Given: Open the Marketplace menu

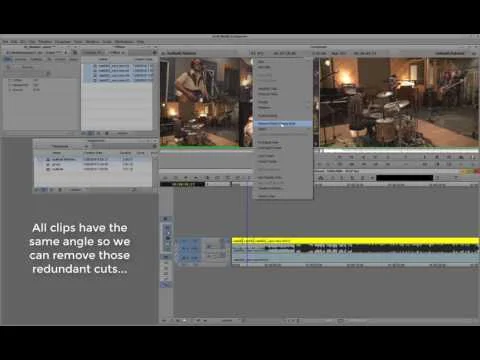Looking at the screenshot, I should coord(124,42).
